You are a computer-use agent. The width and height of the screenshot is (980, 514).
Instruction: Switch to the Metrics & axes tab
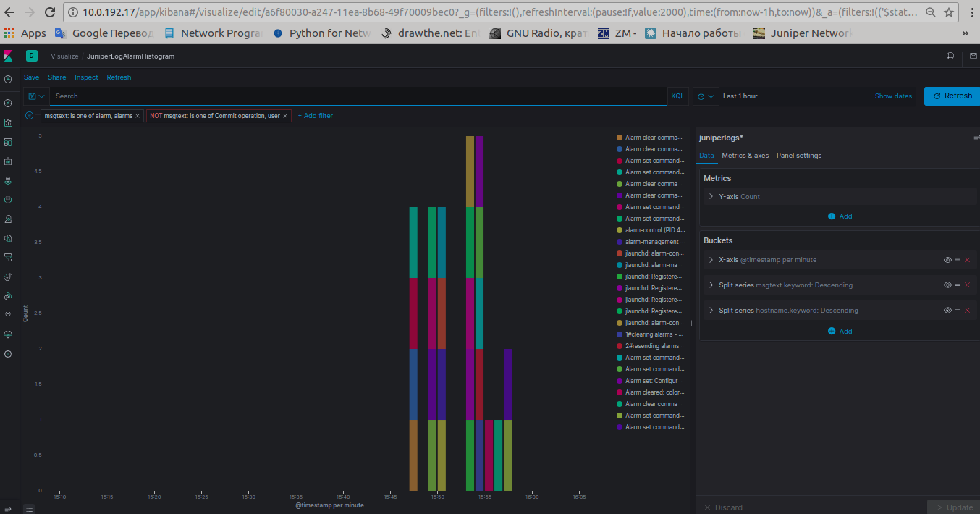[745, 156]
